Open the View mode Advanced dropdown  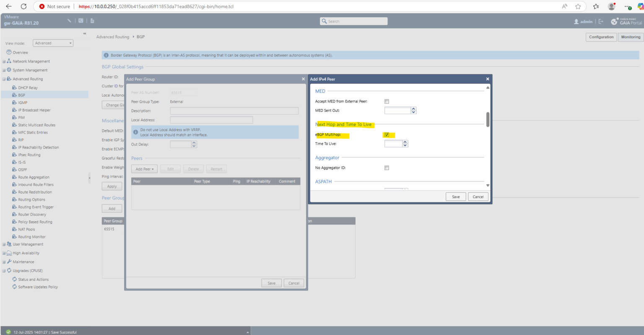pyautogui.click(x=53, y=43)
